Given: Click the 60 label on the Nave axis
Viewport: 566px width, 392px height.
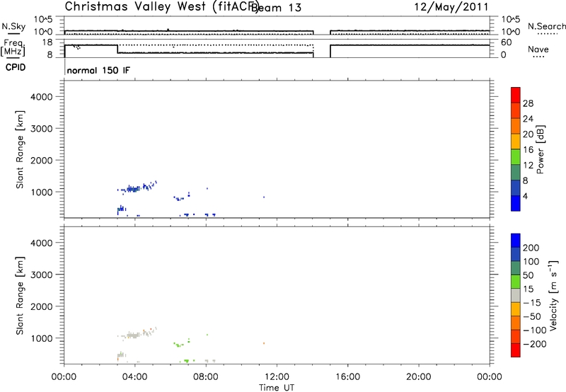Looking at the screenshot, I should tap(507, 42).
